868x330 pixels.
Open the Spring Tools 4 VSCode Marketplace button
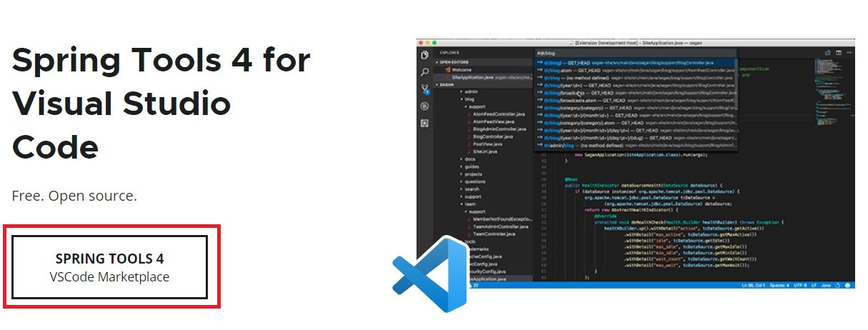click(110, 267)
